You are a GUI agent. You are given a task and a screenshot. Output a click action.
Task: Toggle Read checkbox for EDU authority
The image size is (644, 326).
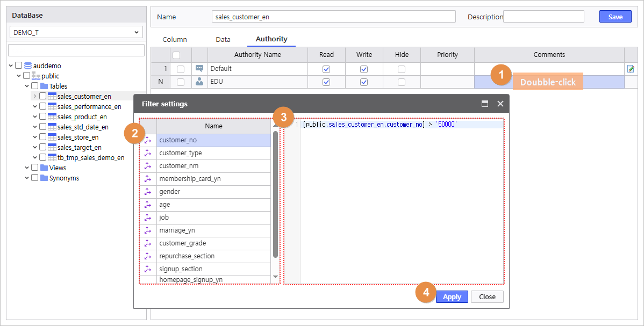326,82
